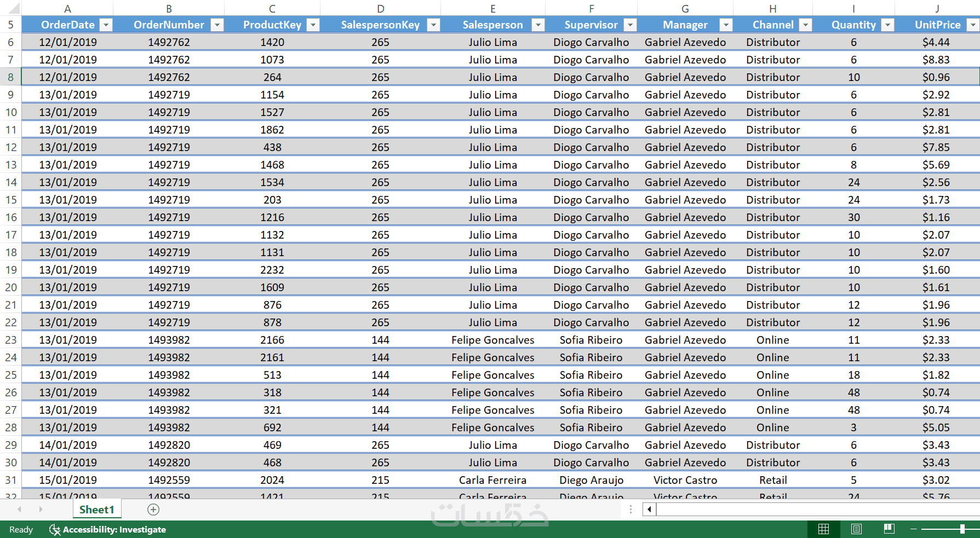Select the product key 264 cell
Image resolution: width=980 pixels, height=538 pixels.
coord(272,77)
